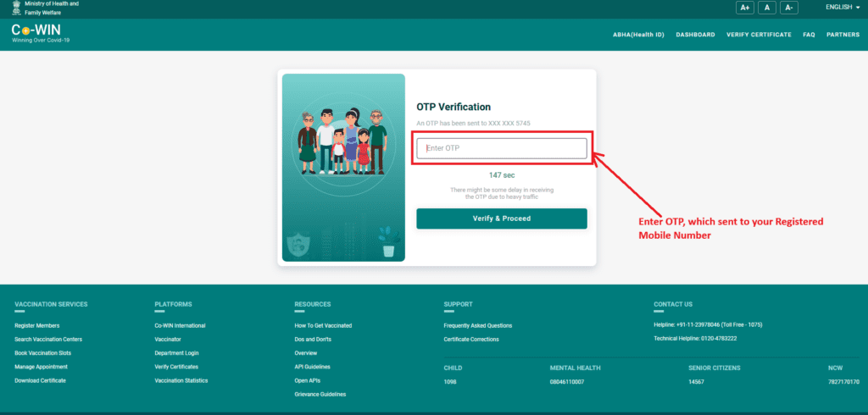Click Mental Health number 08046110007

567,382
